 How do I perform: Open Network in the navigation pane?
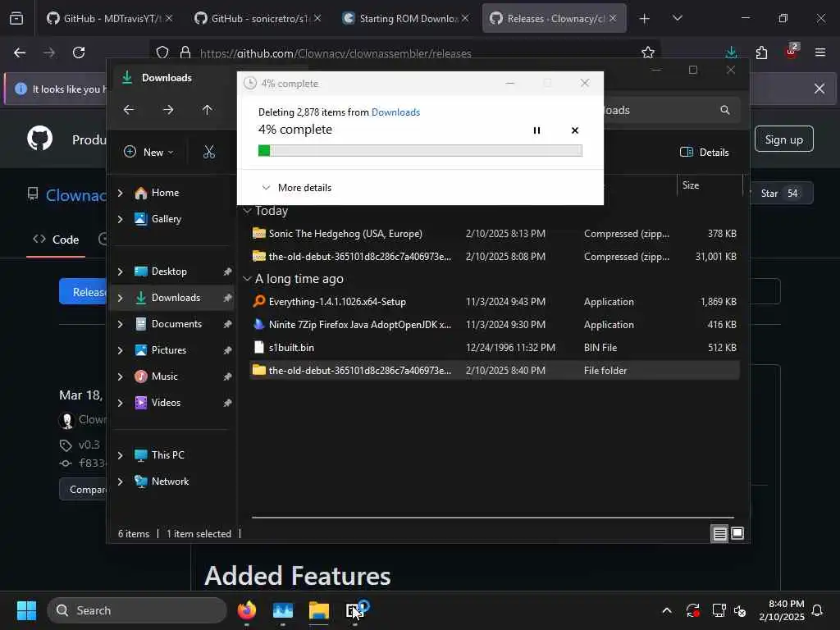coord(170,481)
